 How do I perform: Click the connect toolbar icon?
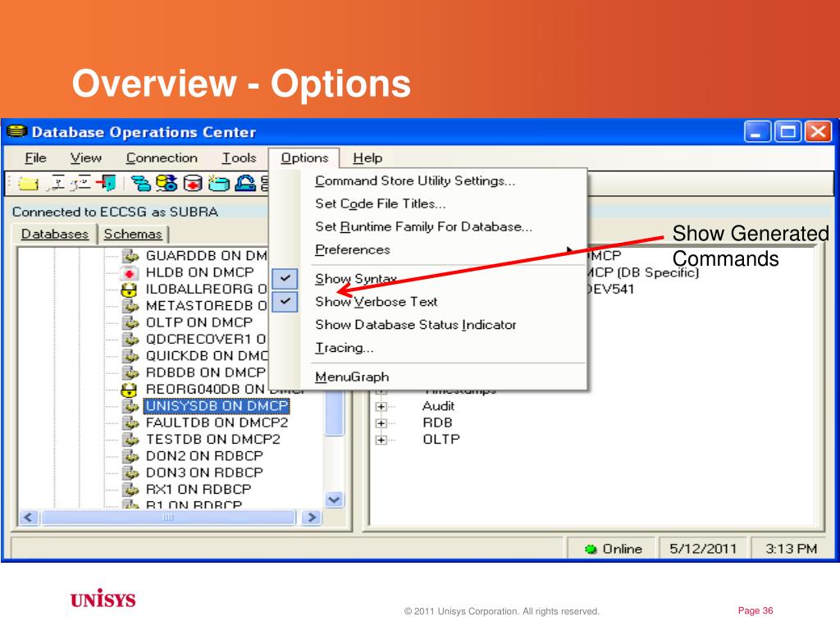pyautogui.click(x=57, y=183)
